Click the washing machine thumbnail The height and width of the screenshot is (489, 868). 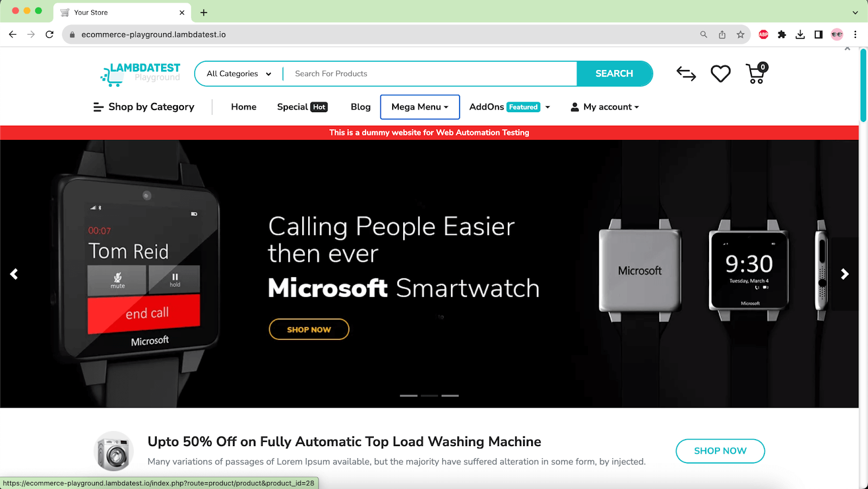(x=113, y=451)
